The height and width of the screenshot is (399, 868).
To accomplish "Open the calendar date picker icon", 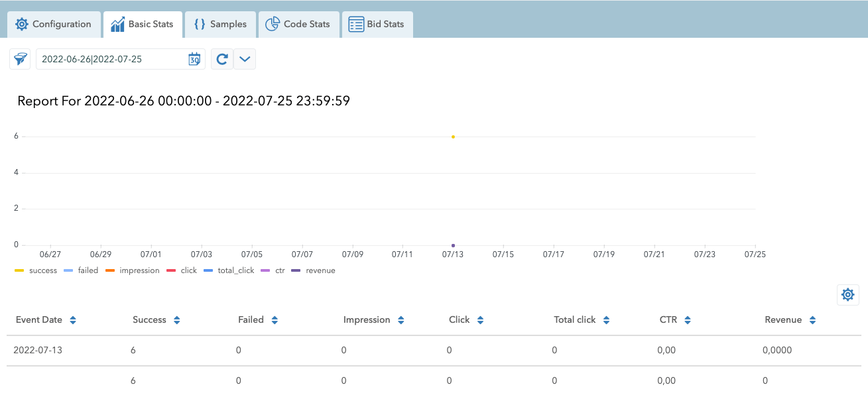I will 194,59.
